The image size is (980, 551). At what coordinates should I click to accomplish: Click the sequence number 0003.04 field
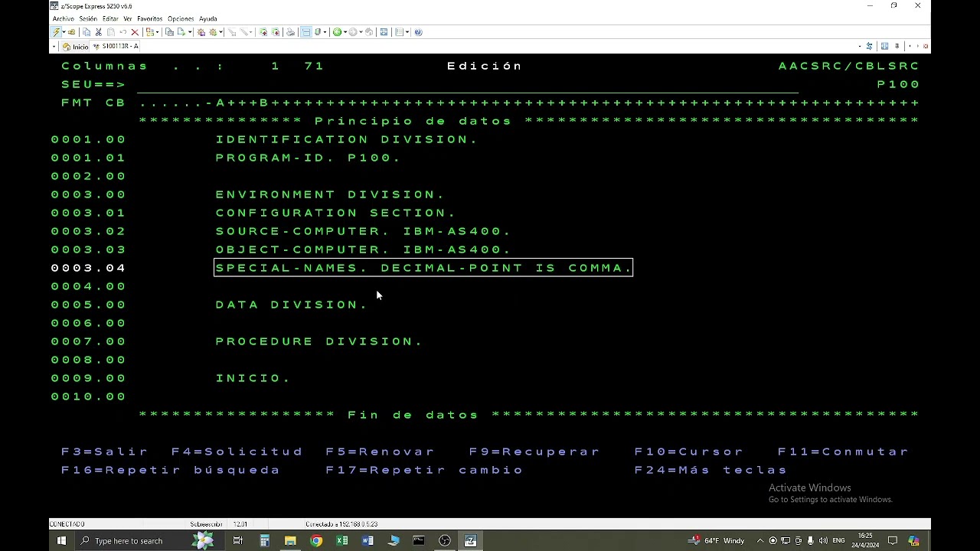coord(89,268)
